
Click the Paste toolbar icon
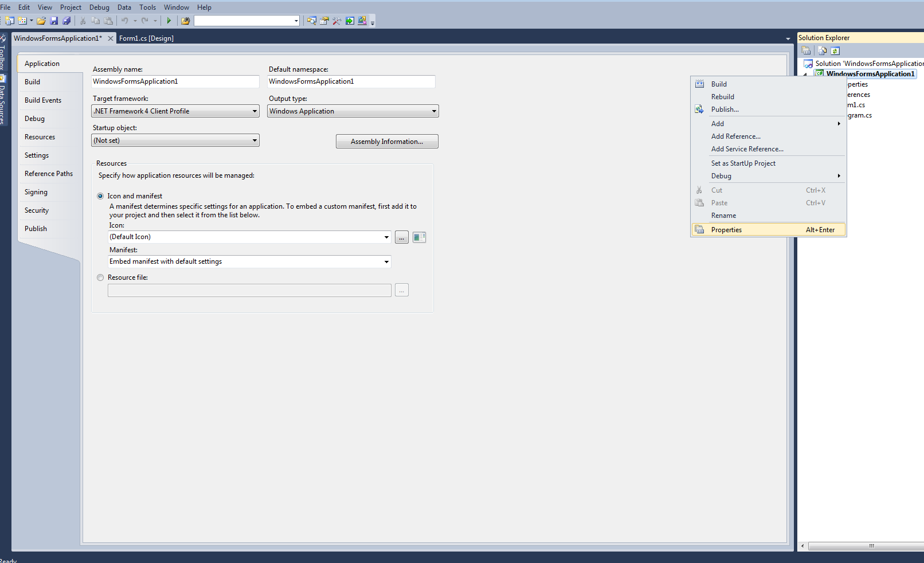click(x=108, y=21)
